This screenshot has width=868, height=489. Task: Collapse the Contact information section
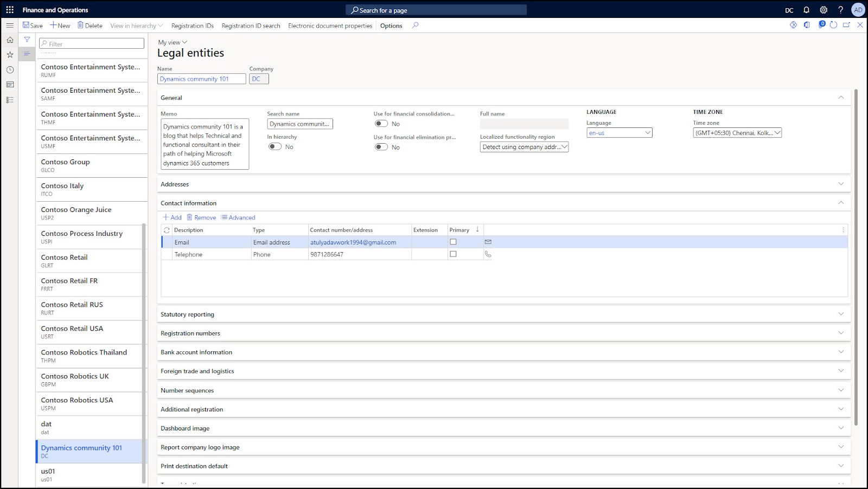(x=841, y=203)
